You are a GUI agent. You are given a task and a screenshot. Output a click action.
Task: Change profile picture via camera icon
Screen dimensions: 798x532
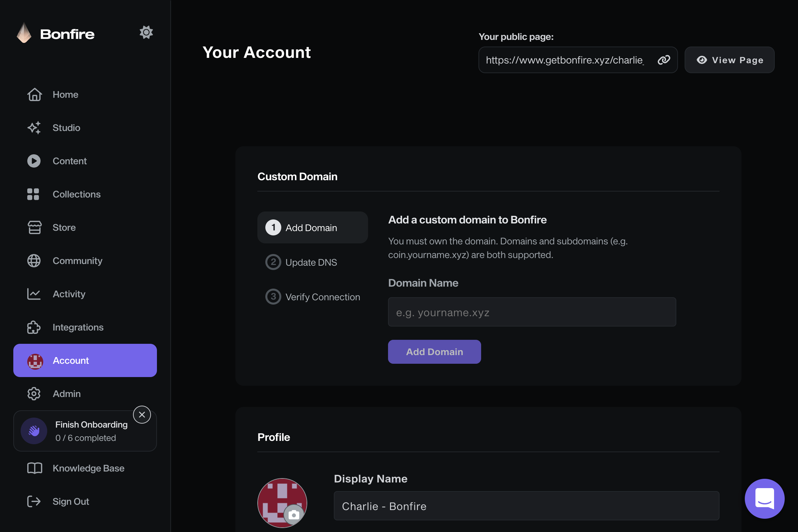(294, 515)
